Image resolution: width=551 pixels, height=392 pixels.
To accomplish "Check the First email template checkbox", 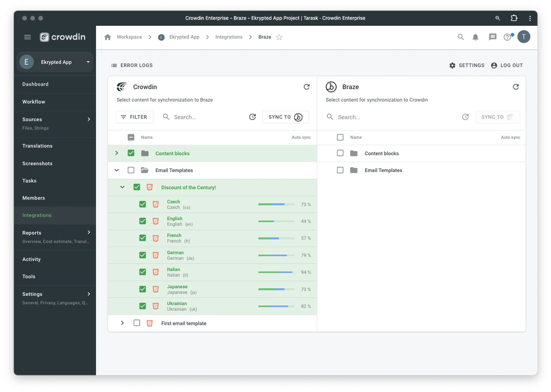I will pos(137,323).
